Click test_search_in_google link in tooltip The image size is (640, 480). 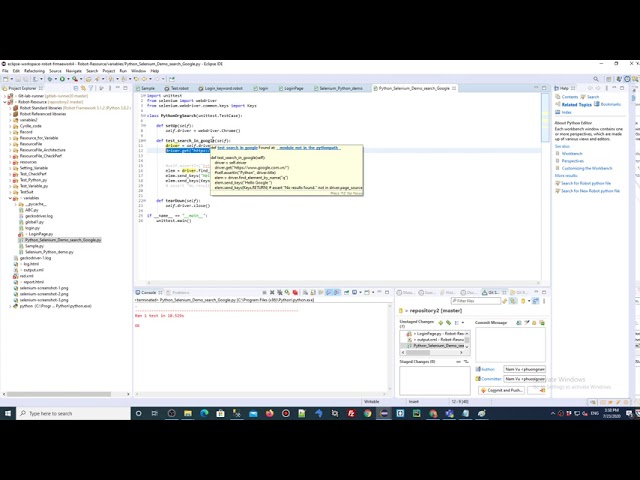click(x=237, y=148)
